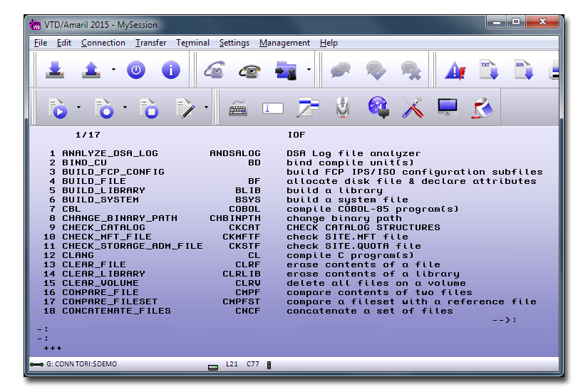Viewport: 588px width, 392px height.
Task: Open the Transfer menu
Action: pyautogui.click(x=150, y=43)
